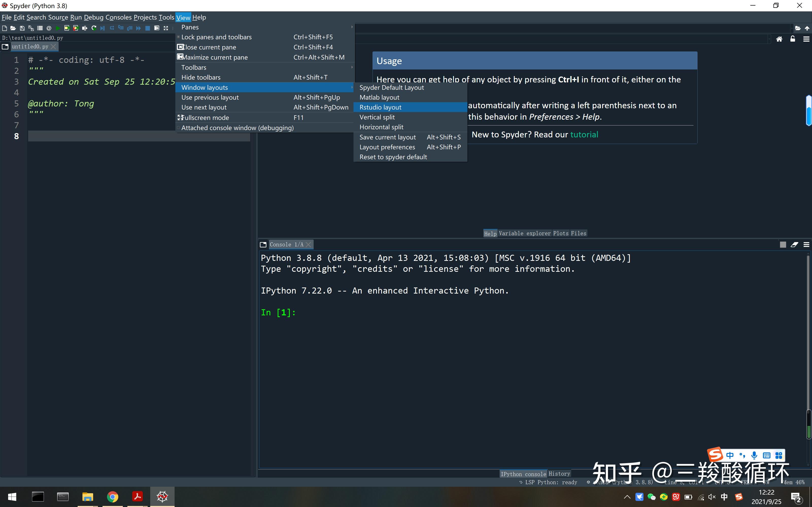This screenshot has height=507, width=812.
Task: Switch to the History tab
Action: pyautogui.click(x=559, y=474)
